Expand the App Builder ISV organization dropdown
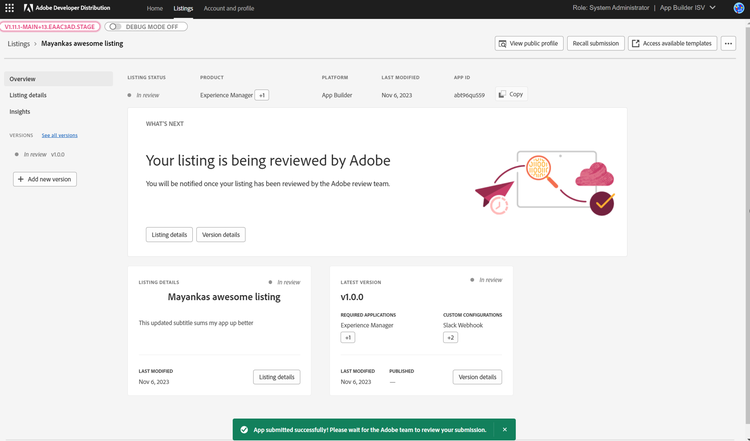The image size is (750, 441). 688,8
